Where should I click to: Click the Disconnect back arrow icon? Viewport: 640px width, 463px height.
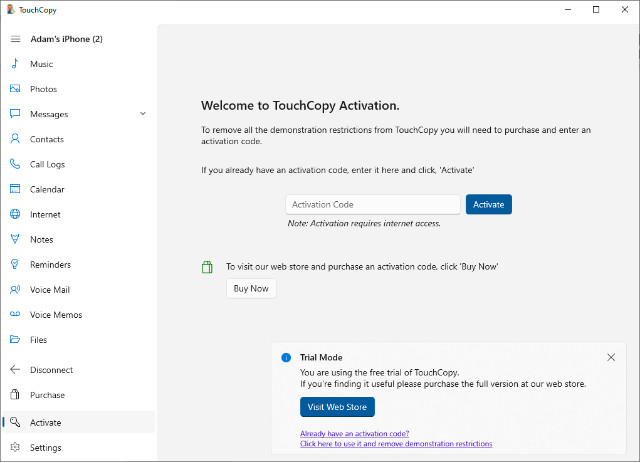click(x=15, y=370)
